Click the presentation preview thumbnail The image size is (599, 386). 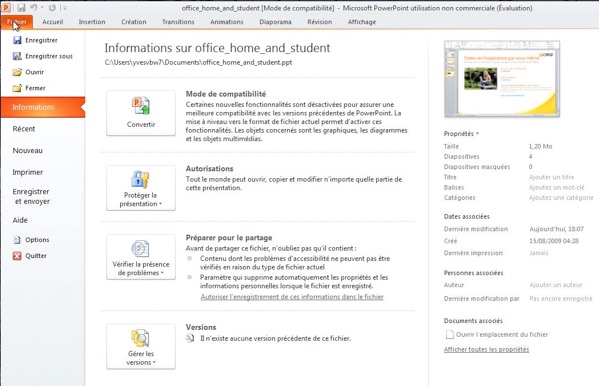[x=502, y=79]
